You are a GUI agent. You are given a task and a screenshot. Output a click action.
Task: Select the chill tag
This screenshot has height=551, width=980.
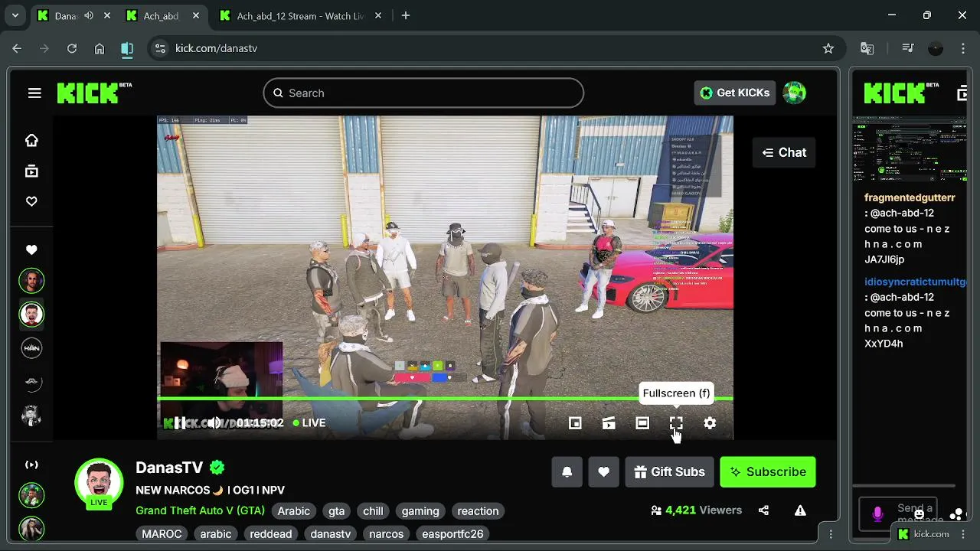coord(374,511)
